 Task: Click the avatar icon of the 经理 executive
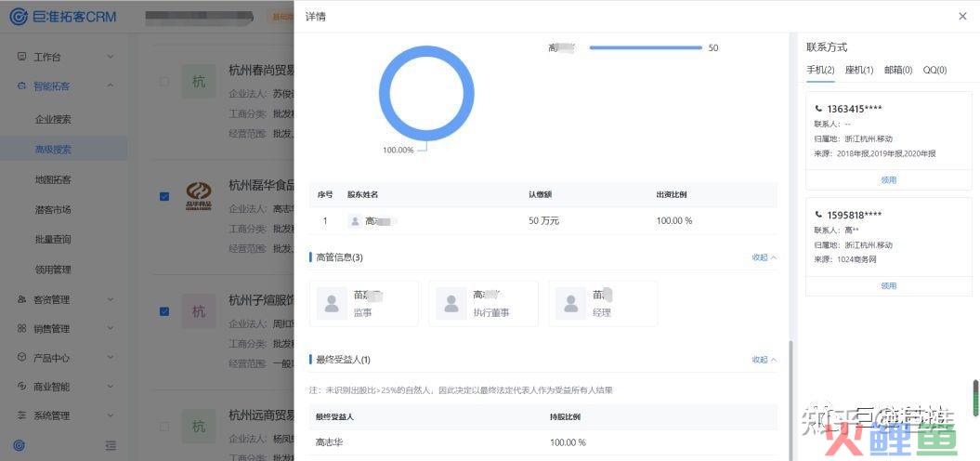(x=570, y=304)
